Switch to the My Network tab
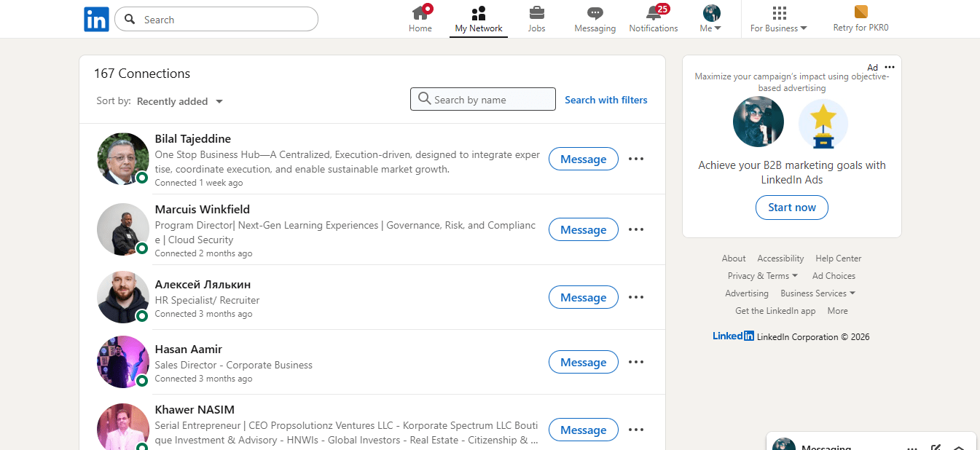 pos(478,19)
